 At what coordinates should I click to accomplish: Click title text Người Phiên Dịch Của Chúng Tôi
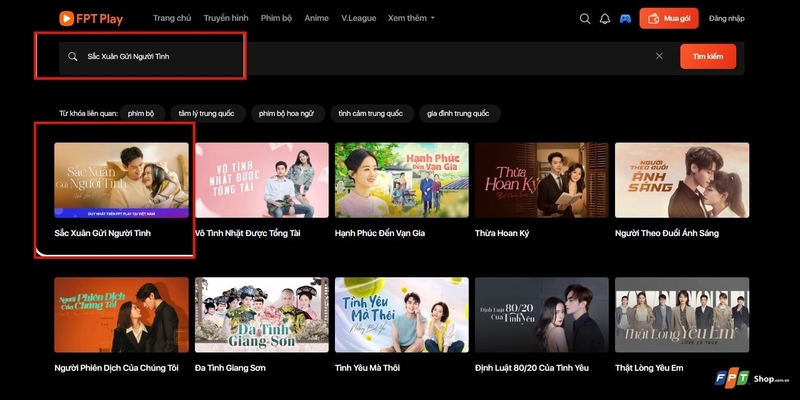(117, 368)
